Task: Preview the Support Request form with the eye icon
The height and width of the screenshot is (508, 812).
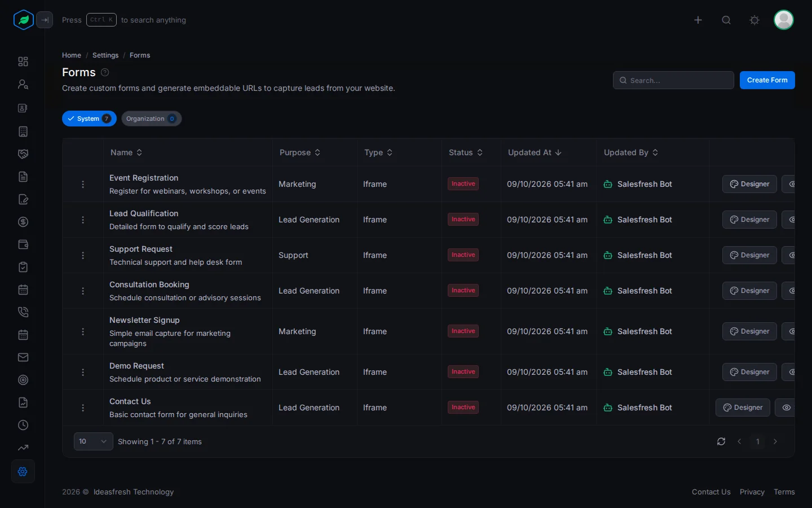Action: tap(788, 255)
